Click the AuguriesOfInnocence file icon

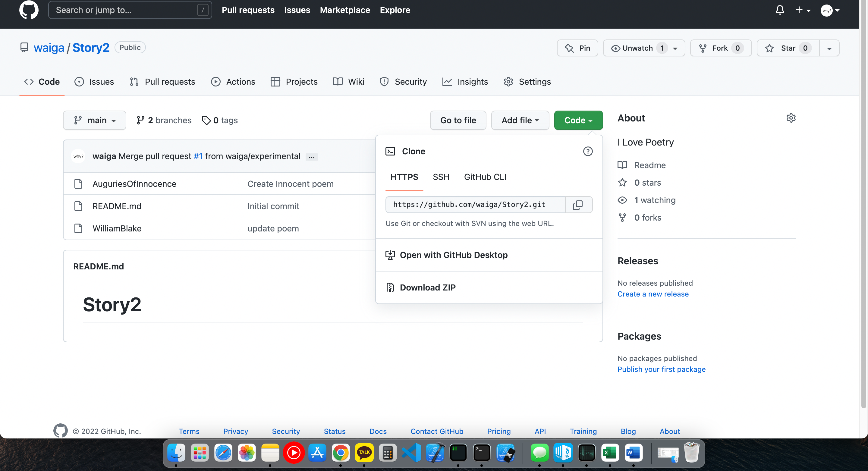pos(78,184)
